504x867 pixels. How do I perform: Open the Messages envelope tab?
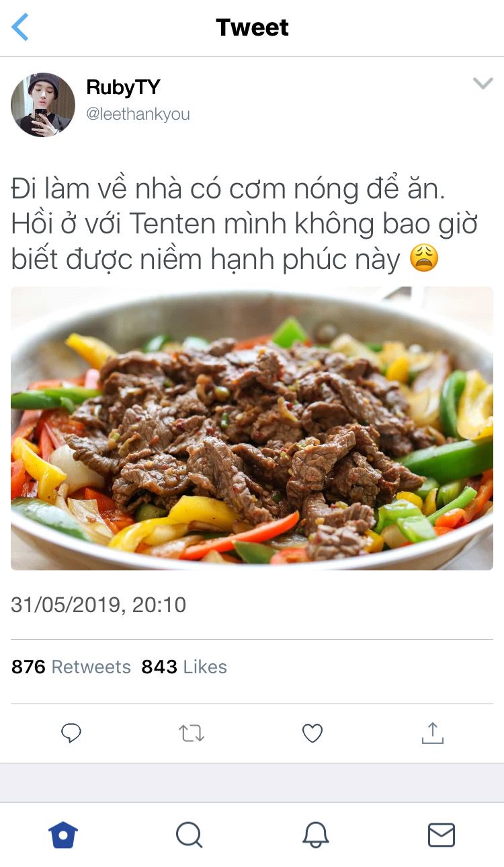[442, 835]
